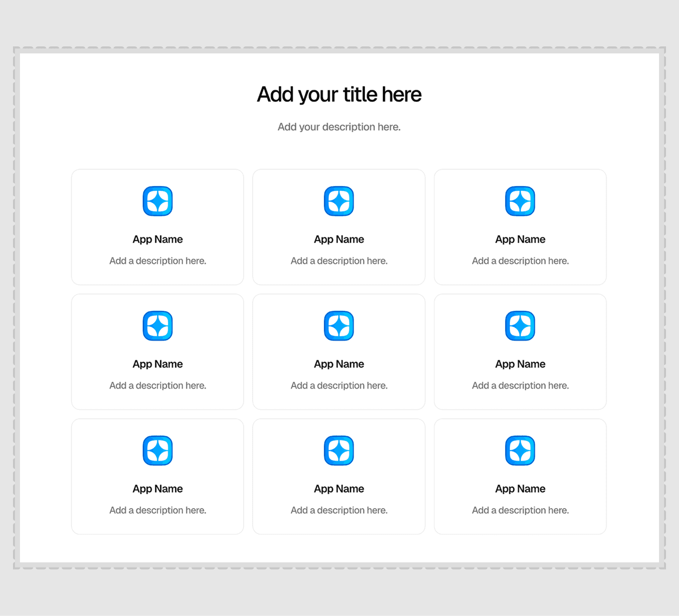679x616 pixels.
Task: Click app icon in first row, middle card
Action: pos(339,201)
